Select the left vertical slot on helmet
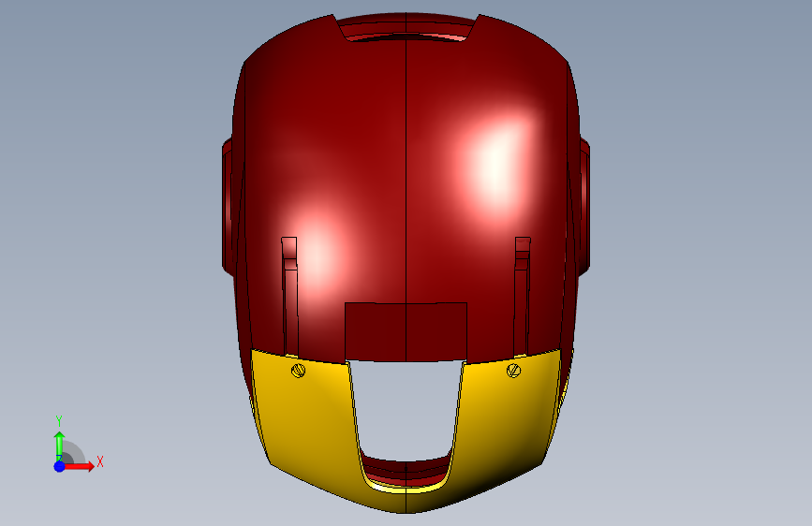The width and height of the screenshot is (812, 526). click(290, 297)
